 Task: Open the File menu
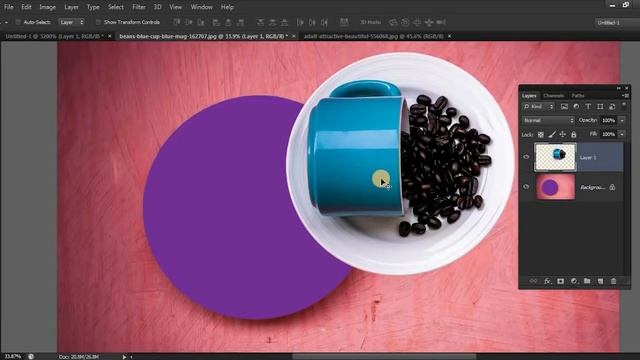click(x=9, y=7)
